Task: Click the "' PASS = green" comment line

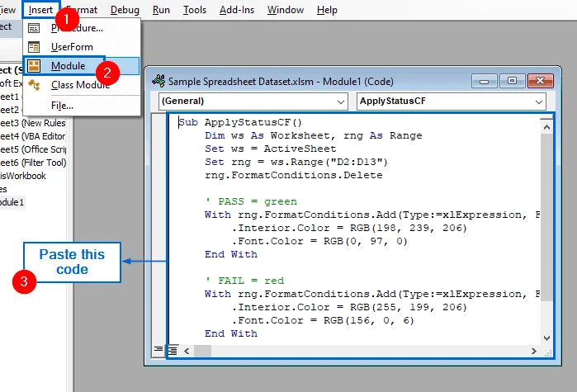Action: [x=251, y=201]
